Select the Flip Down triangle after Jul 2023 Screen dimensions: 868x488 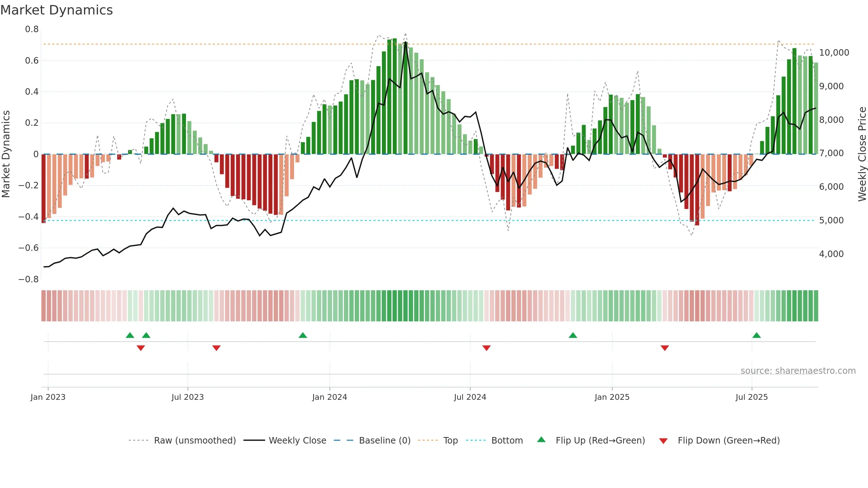(x=216, y=348)
